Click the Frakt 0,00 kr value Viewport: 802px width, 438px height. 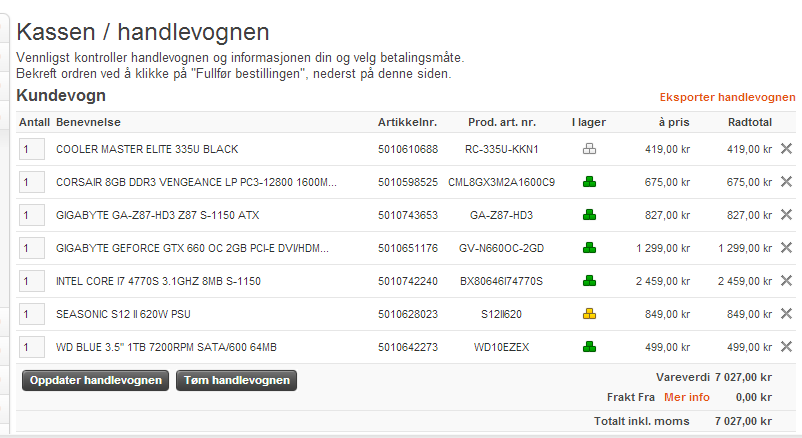pyautogui.click(x=754, y=397)
